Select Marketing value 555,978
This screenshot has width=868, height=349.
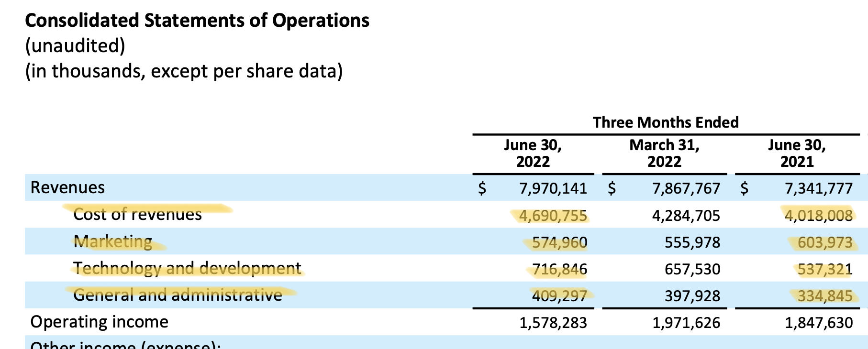[x=692, y=242]
